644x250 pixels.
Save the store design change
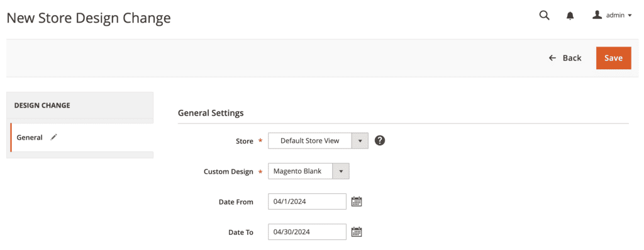pyautogui.click(x=614, y=58)
